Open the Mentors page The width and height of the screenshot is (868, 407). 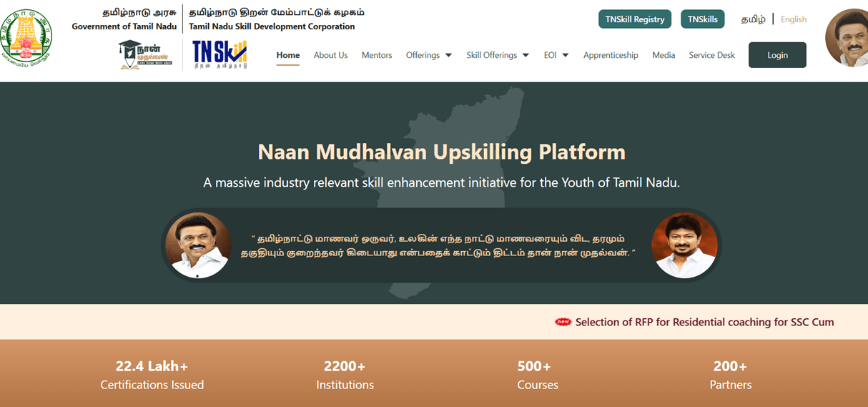click(x=377, y=55)
